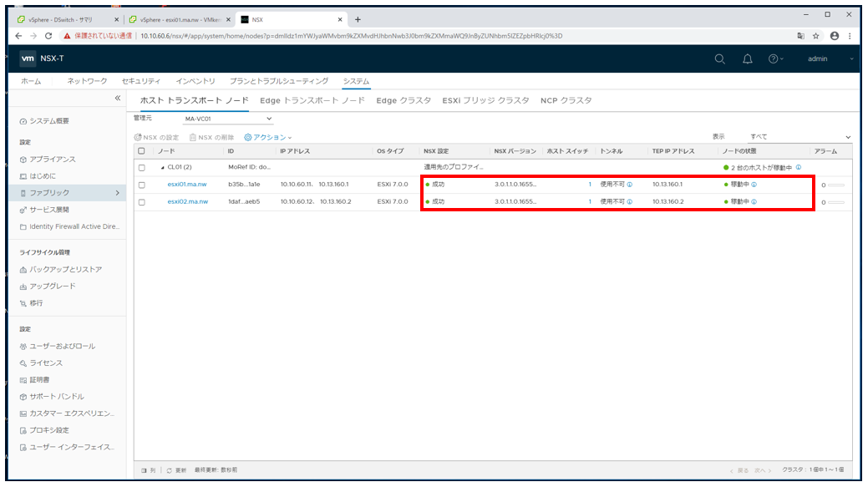Image resolution: width=868 pixels, height=487 pixels.
Task: Click host switch count 1 for esxi01
Action: (x=590, y=185)
